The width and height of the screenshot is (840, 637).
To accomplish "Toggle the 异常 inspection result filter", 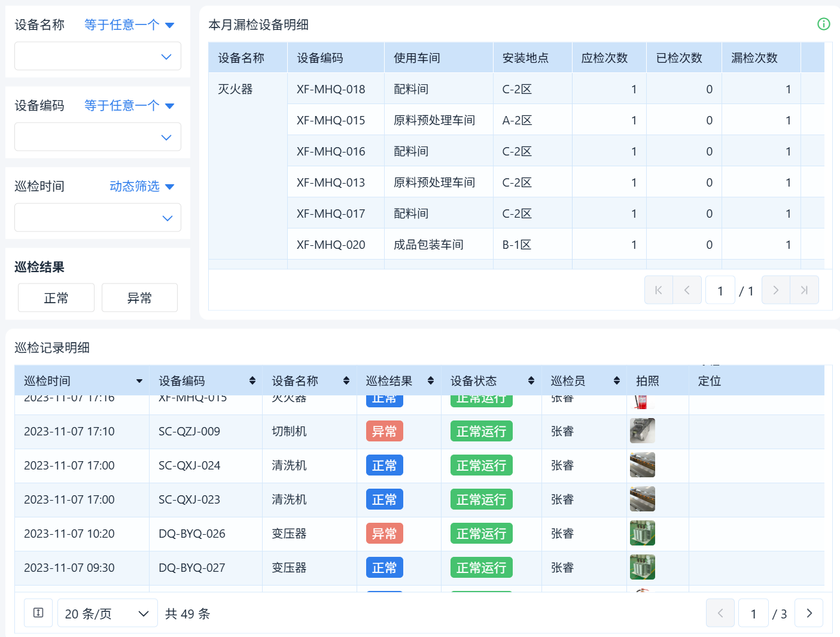I will (x=139, y=298).
